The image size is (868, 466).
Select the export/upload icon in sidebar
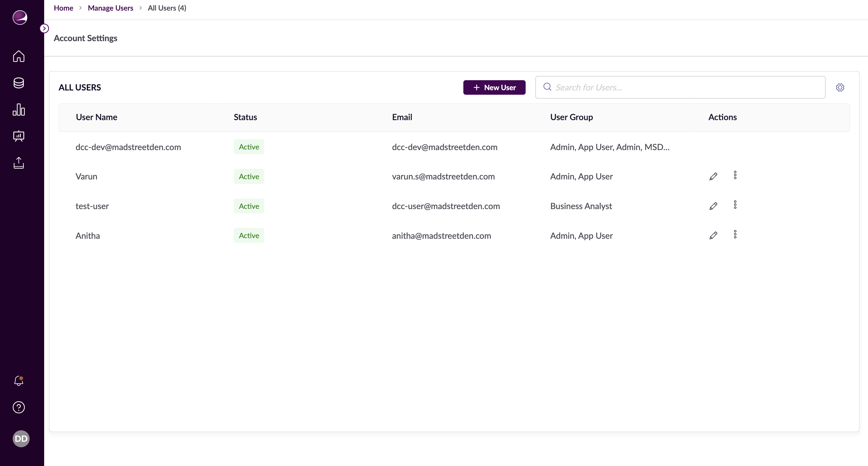(18, 163)
